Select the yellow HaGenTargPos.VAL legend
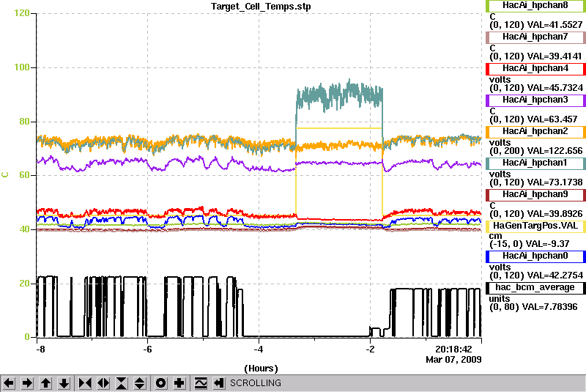Viewport: 586px width, 392px height. pyautogui.click(x=535, y=226)
